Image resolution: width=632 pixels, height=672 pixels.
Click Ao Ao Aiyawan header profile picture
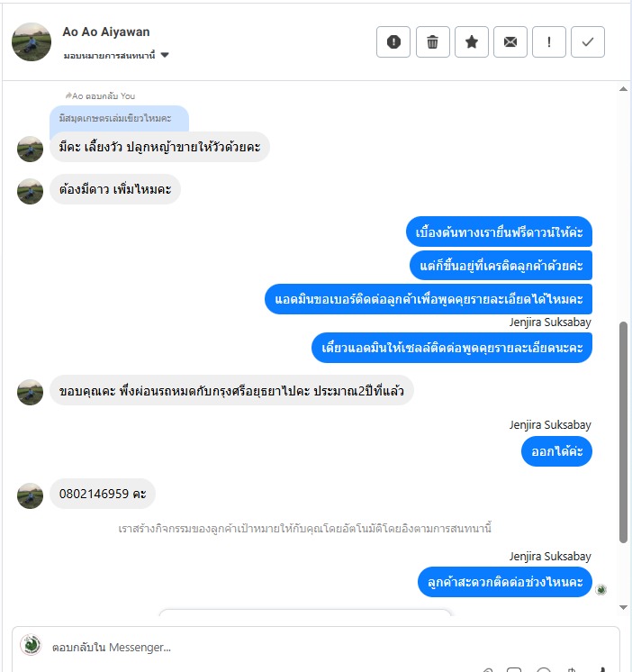(x=32, y=41)
